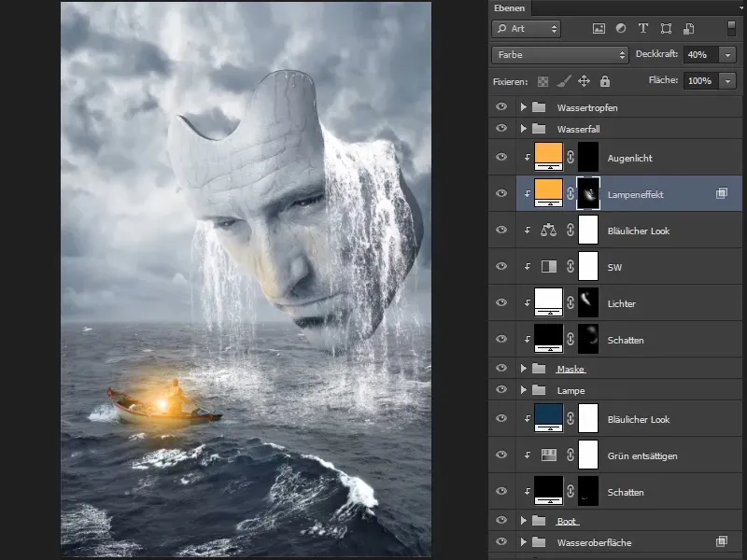
Task: Click the folder icon of Maske group
Action: coord(539,368)
